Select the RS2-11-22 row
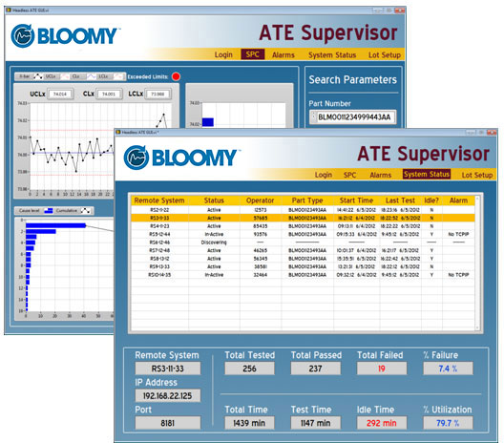 (303, 210)
